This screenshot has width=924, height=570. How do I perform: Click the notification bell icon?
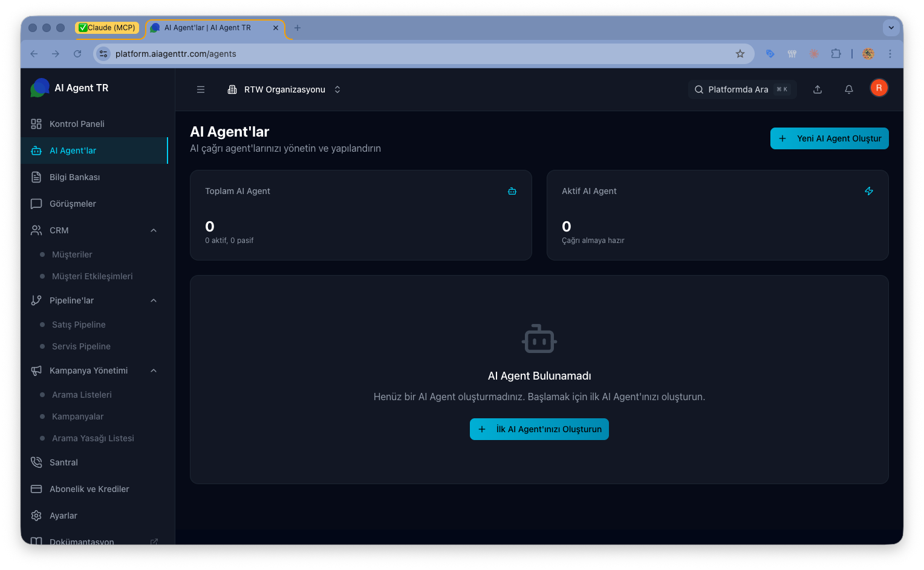(x=848, y=89)
